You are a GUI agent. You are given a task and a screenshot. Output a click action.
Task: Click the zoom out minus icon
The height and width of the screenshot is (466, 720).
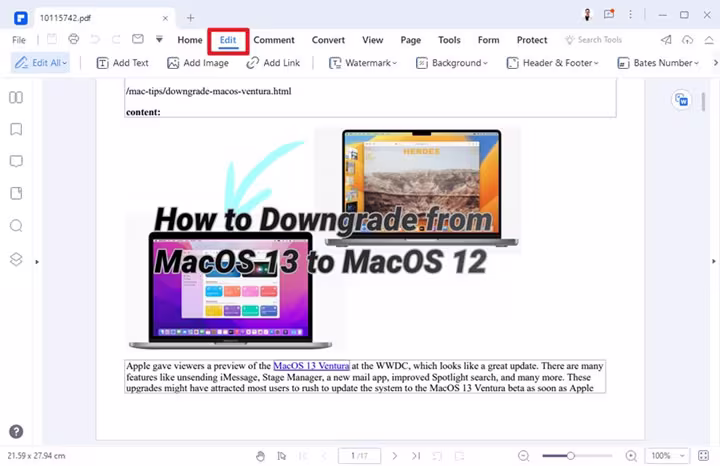524,456
